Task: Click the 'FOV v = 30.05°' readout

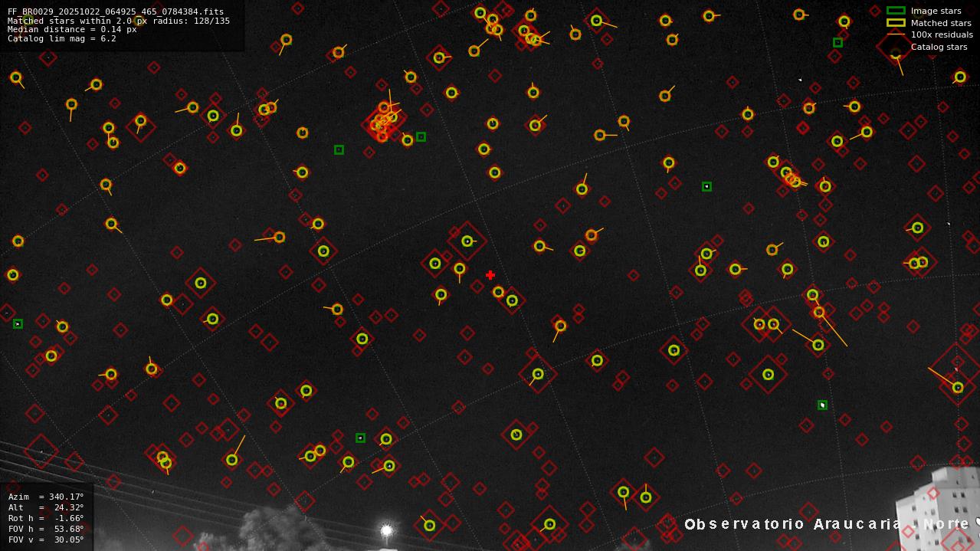Action: click(46, 540)
